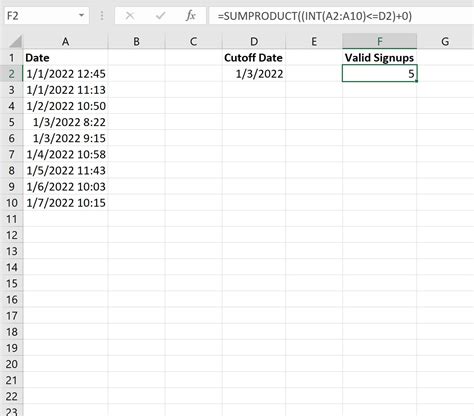
Task: Select column A header
Action: [x=65, y=42]
